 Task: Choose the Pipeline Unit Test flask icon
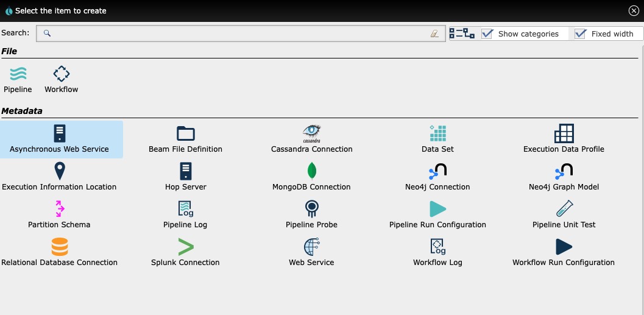564,209
